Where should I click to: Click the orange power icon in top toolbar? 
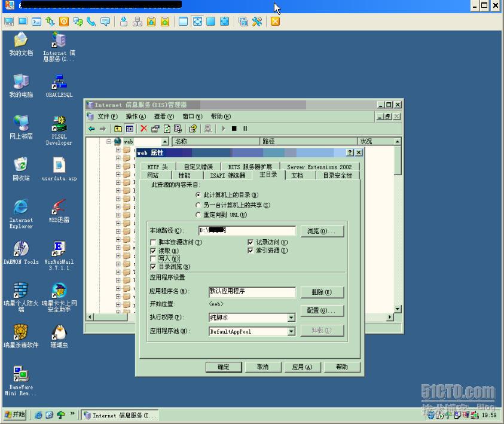tap(64, 22)
